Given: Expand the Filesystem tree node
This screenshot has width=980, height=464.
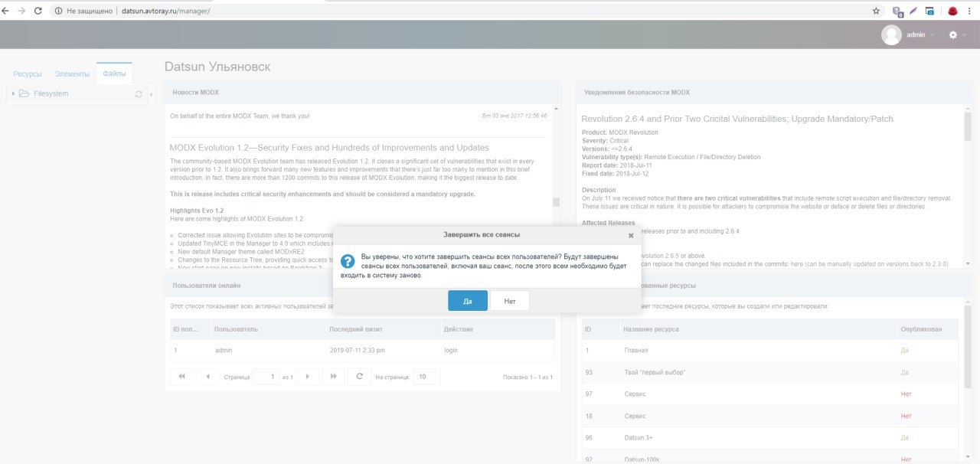Looking at the screenshot, I should 13,93.
